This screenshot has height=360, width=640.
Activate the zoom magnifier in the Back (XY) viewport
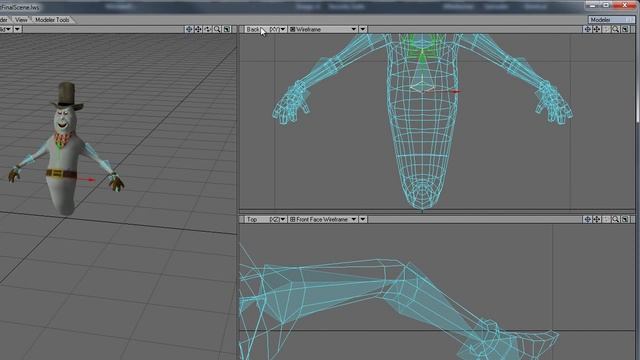point(616,29)
